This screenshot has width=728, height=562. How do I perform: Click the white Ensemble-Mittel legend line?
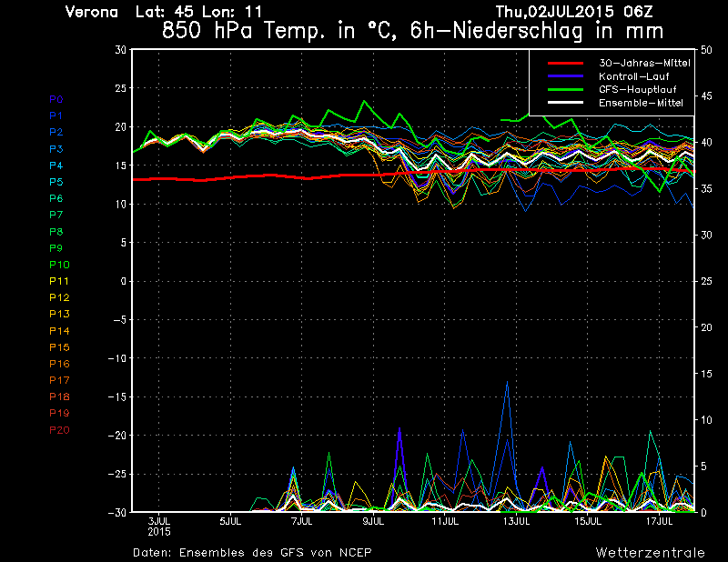pyautogui.click(x=565, y=103)
